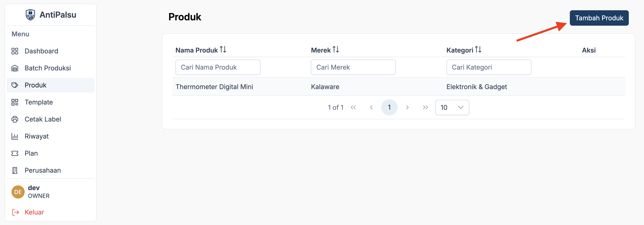The width and height of the screenshot is (644, 225).
Task: Jump to the last page arrow
Action: [x=425, y=107]
